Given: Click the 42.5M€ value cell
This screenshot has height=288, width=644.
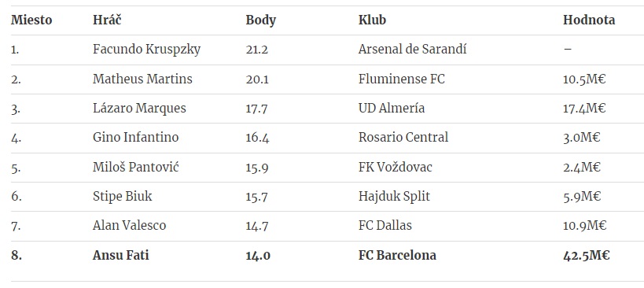Looking at the screenshot, I should tap(586, 255).
